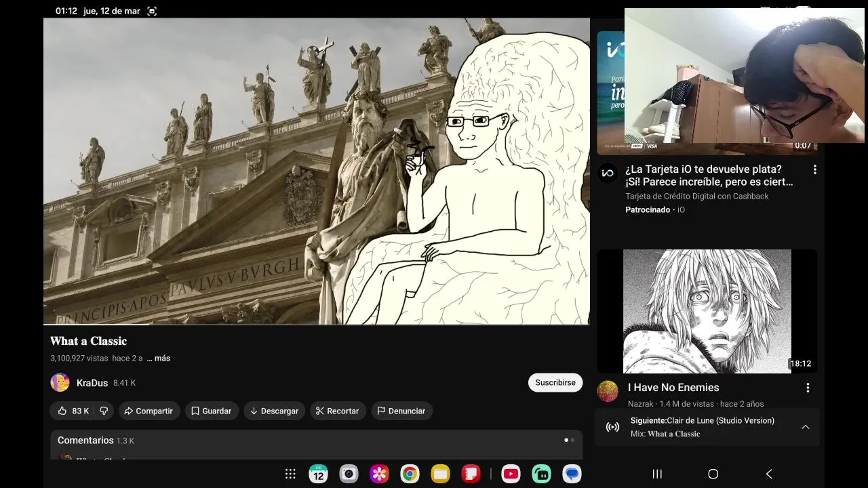Viewport: 868px width, 488px height.
Task: Tap the comments page indicator dots
Action: [569, 440]
